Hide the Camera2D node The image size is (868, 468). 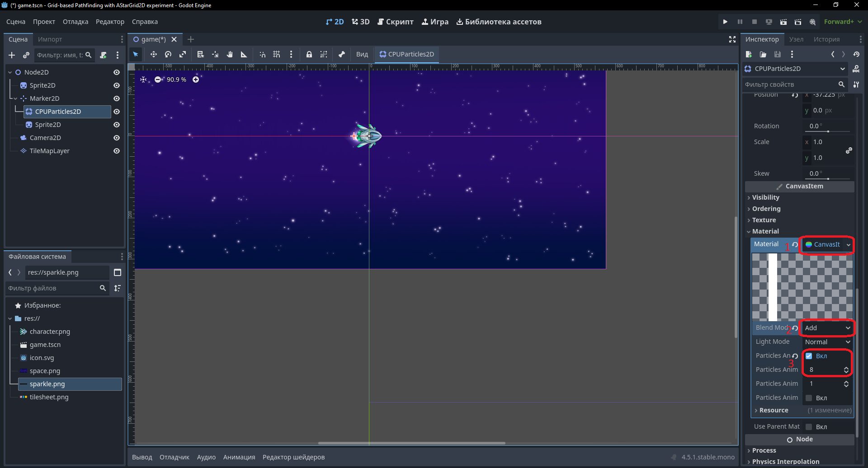(x=117, y=138)
